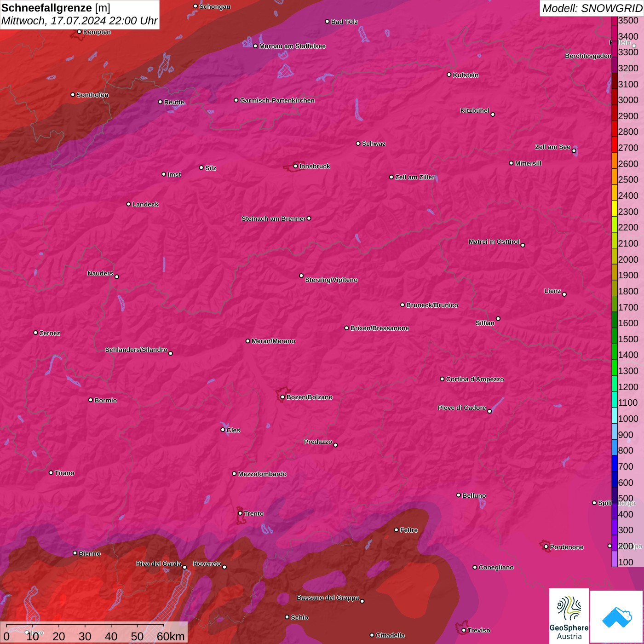
Task: Click the Mezzolombardo label
Action: coord(262,474)
